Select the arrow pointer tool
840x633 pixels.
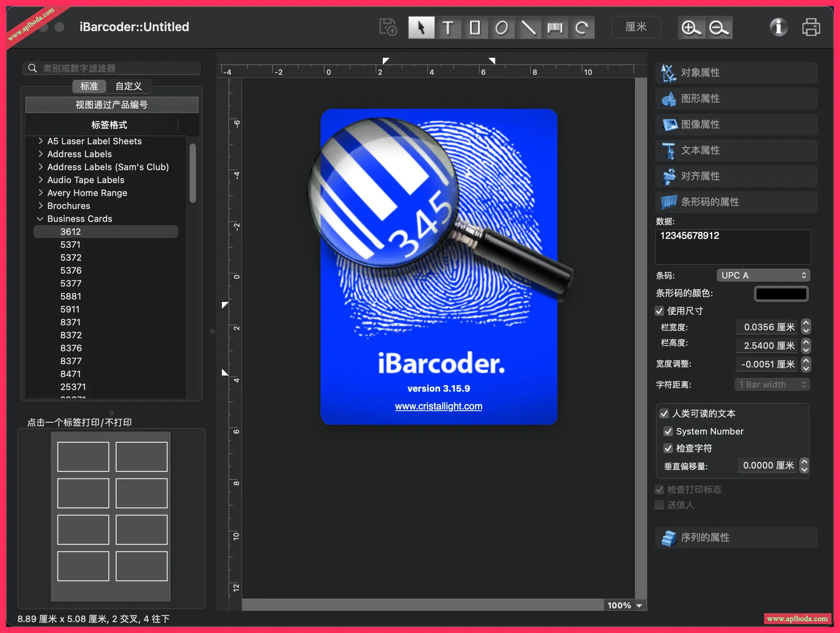pos(421,27)
